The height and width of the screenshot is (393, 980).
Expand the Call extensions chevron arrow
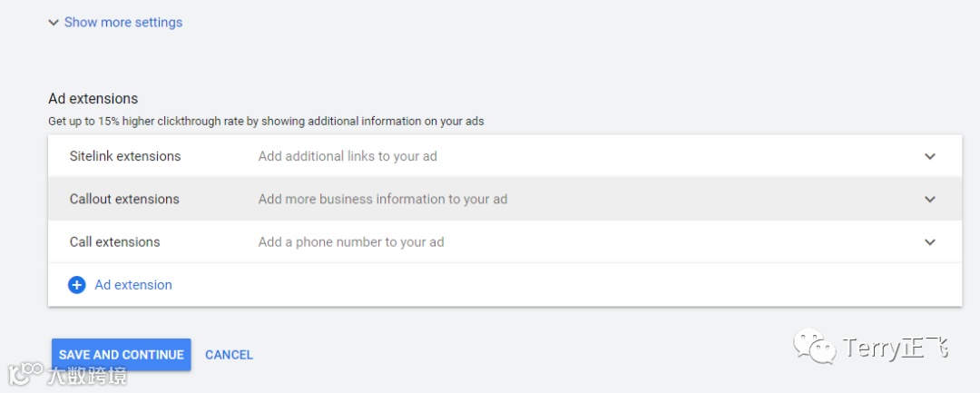click(929, 241)
